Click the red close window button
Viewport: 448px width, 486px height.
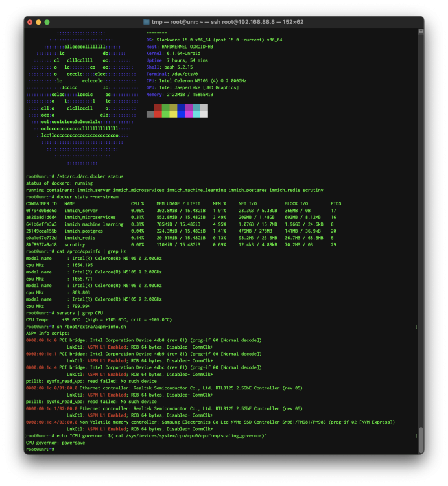(x=30, y=22)
